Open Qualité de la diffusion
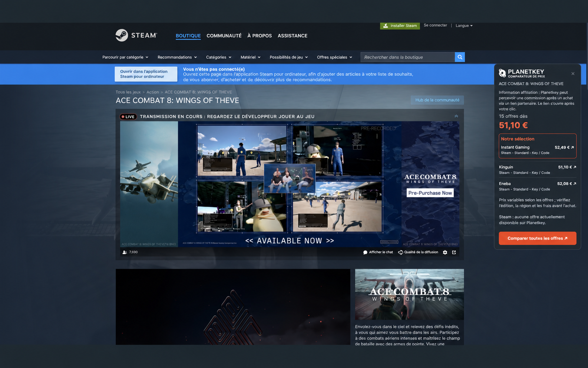Screen dimensions: 588x368 [418, 252]
